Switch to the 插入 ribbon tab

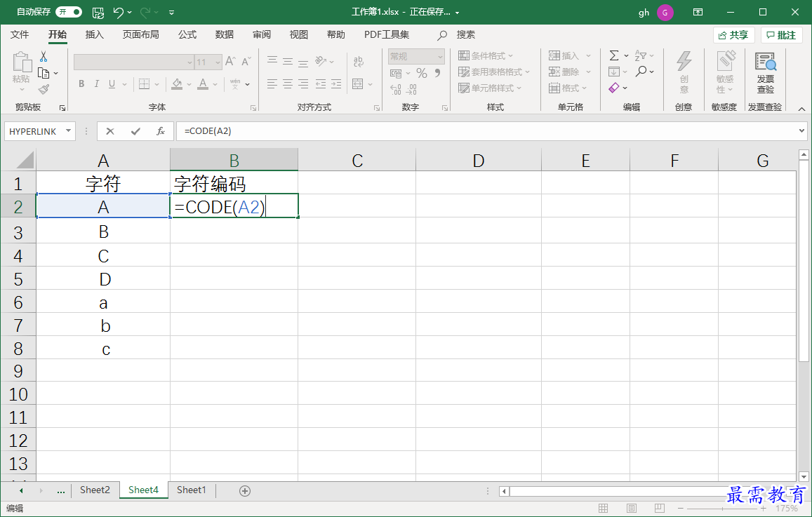[94, 34]
